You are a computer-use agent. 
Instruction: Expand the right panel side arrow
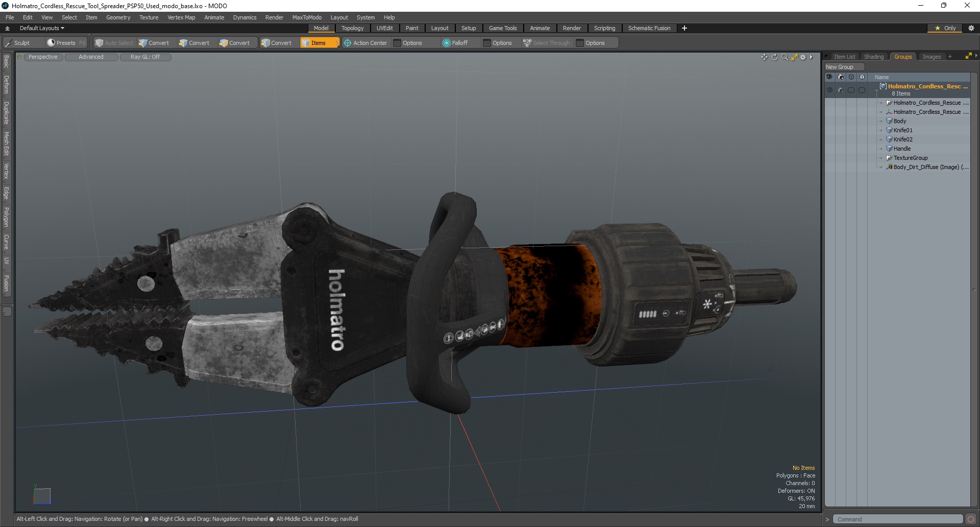pyautogui.click(x=976, y=55)
